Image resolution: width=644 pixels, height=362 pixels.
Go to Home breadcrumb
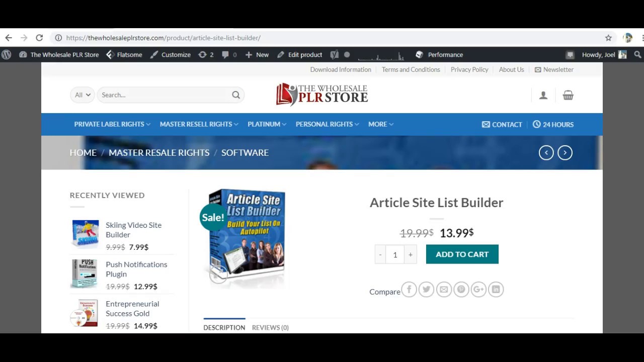coord(83,152)
